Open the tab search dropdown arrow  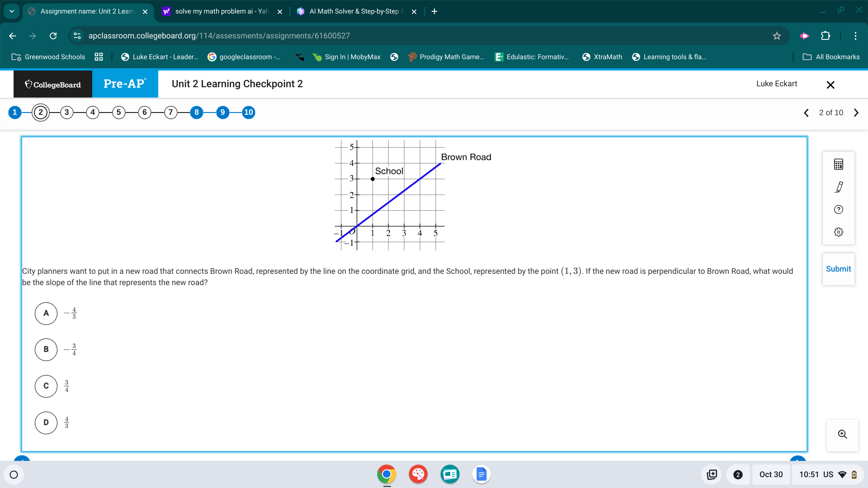[12, 11]
